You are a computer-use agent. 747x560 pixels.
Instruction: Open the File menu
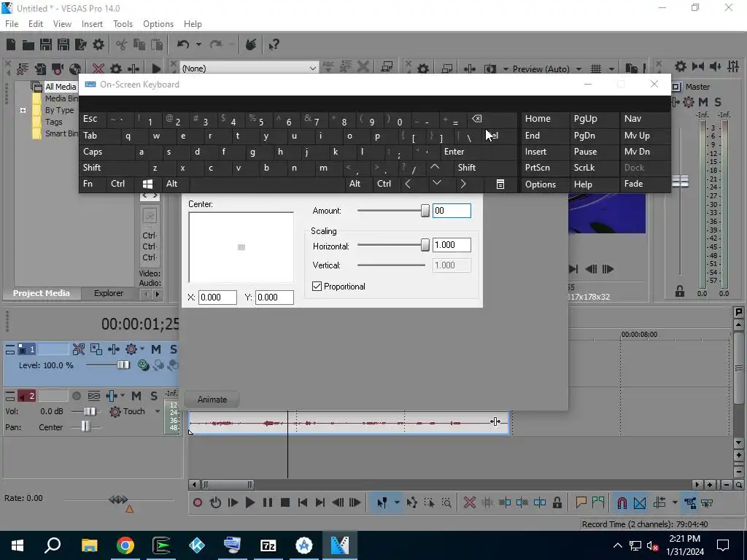12,24
